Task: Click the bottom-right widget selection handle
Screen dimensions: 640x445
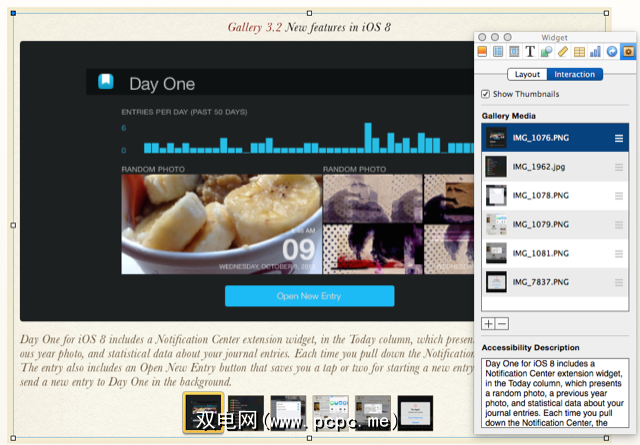Action: click(x=607, y=438)
